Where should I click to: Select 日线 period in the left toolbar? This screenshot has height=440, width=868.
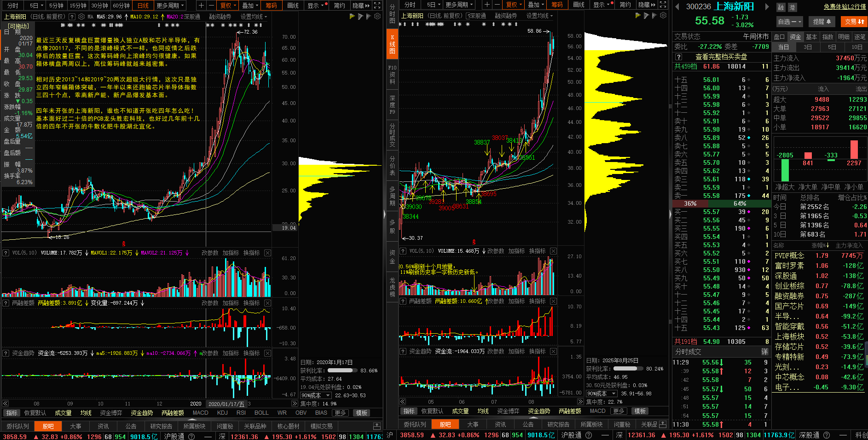(143, 6)
